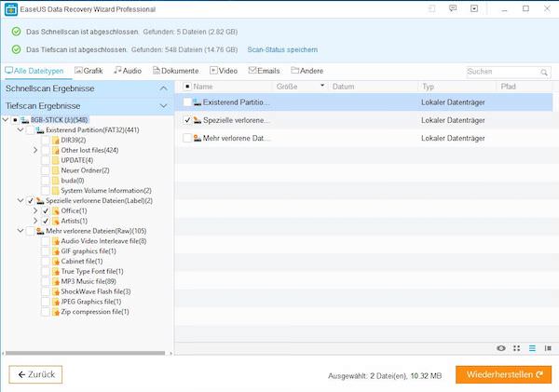Screen dimensions: 559x392
Task: Collapse the Schnellscan Ergebnisse section
Action: (163, 88)
